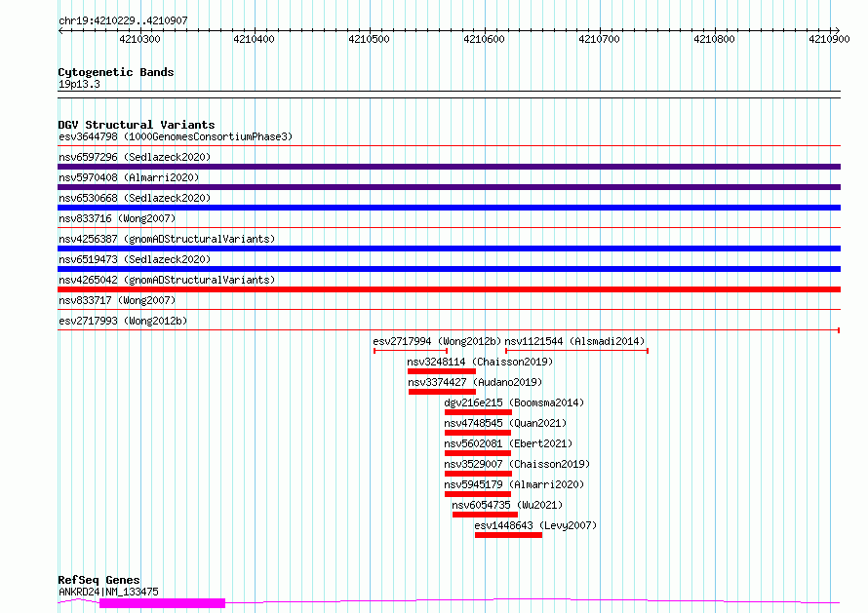Click the 4210300 ruler position
This screenshot has height=613, width=868.
click(x=139, y=39)
